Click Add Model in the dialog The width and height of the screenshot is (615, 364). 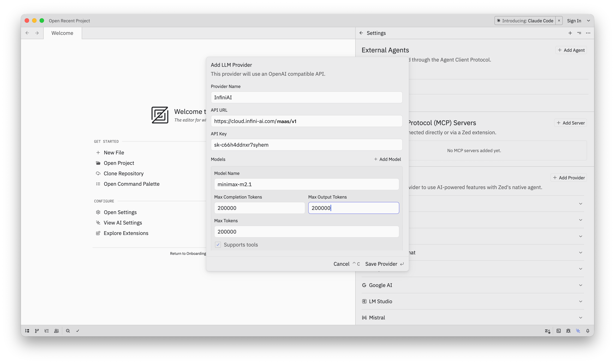pyautogui.click(x=388, y=159)
